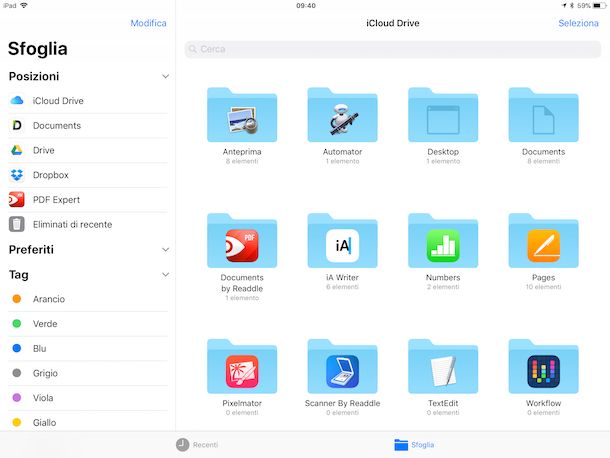Click the Wi-Fi icon in status bar
Screen dimensions: 610x458
(x=24, y=5)
